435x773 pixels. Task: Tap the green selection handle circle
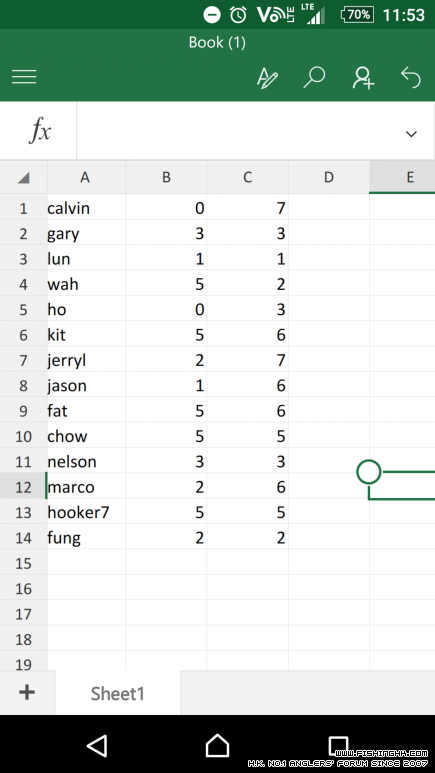[369, 472]
